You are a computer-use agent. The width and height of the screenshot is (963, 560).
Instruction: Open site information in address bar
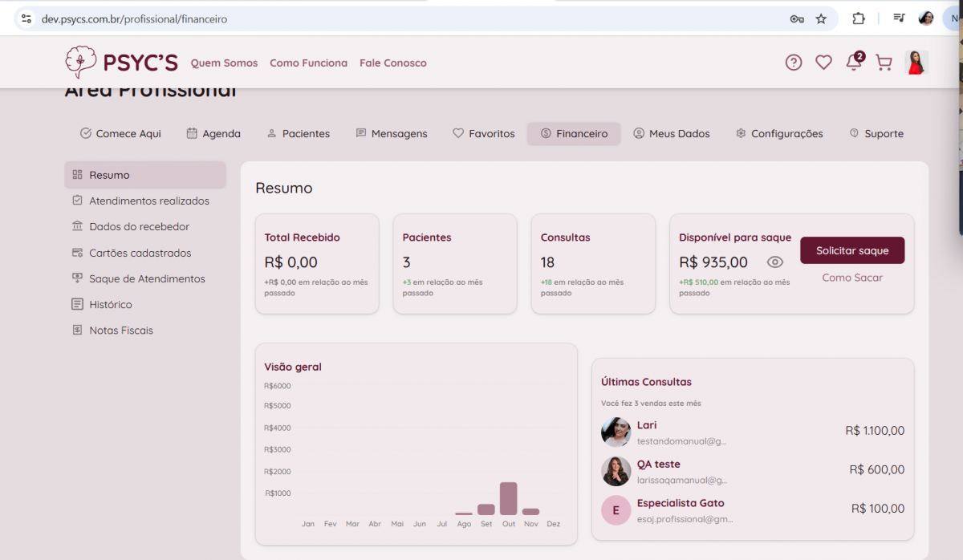26,18
